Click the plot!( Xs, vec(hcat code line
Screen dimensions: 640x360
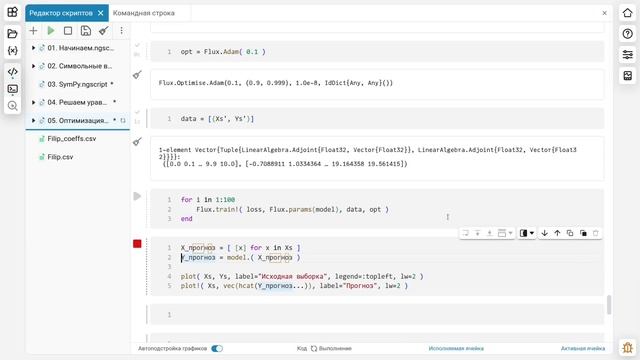294,286
